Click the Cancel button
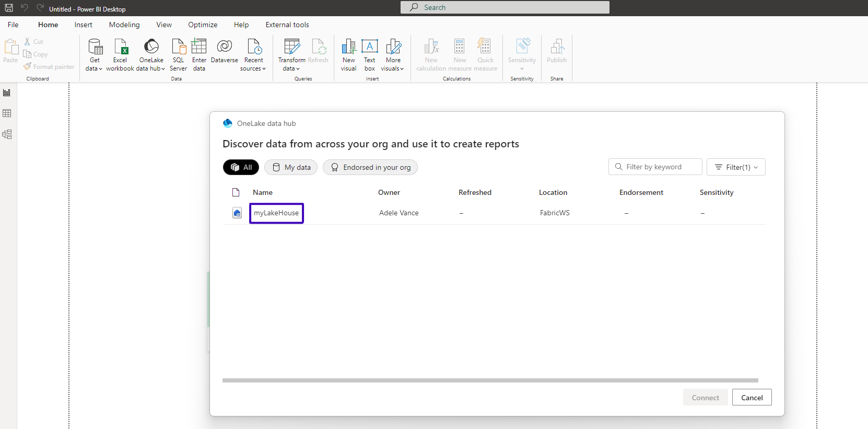868x429 pixels. pyautogui.click(x=752, y=398)
